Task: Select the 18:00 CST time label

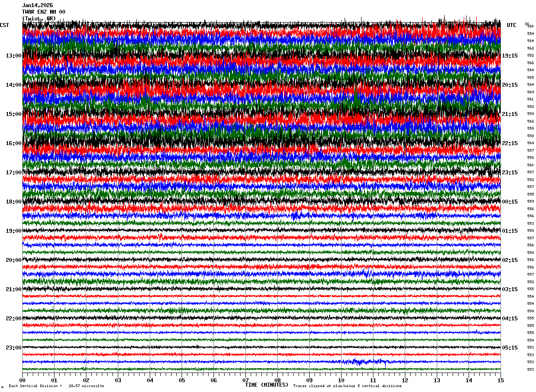Action: (14, 202)
